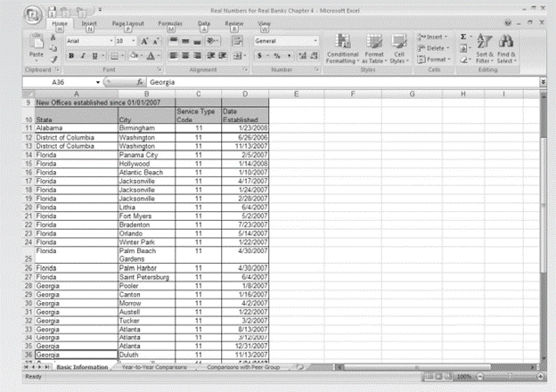Click the Help question mark icon
The height and width of the screenshot is (392, 556).
(x=508, y=22)
